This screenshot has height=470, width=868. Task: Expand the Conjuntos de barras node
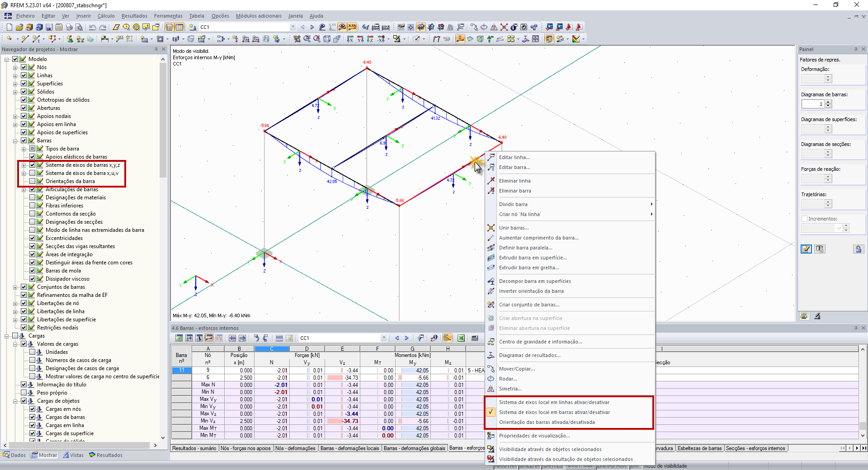(15, 287)
